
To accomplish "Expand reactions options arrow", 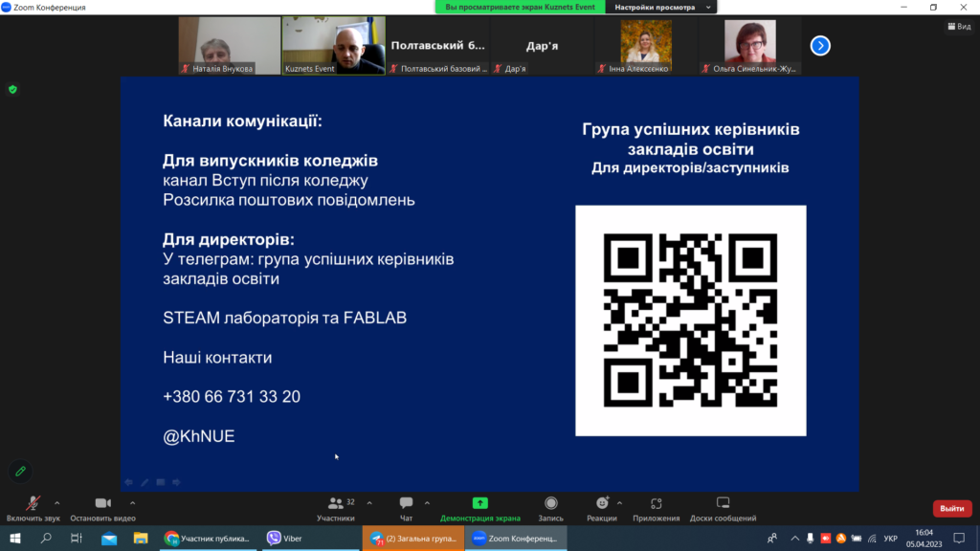I will pyautogui.click(x=619, y=503).
